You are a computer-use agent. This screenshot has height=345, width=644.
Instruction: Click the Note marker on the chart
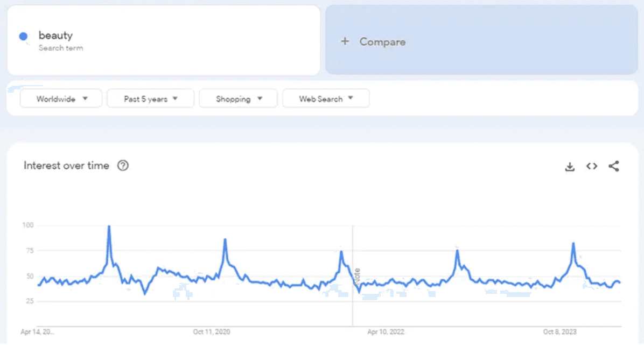(x=357, y=275)
